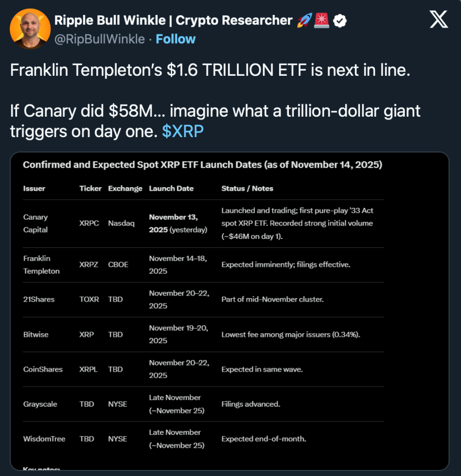Click the red siren emoji
The height and width of the screenshot is (476, 461).
coord(321,20)
